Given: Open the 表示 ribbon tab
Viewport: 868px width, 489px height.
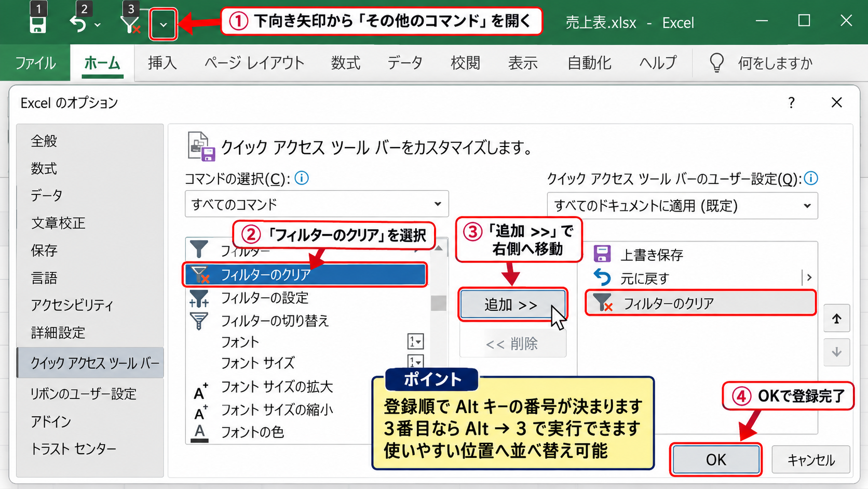Looking at the screenshot, I should click(522, 63).
